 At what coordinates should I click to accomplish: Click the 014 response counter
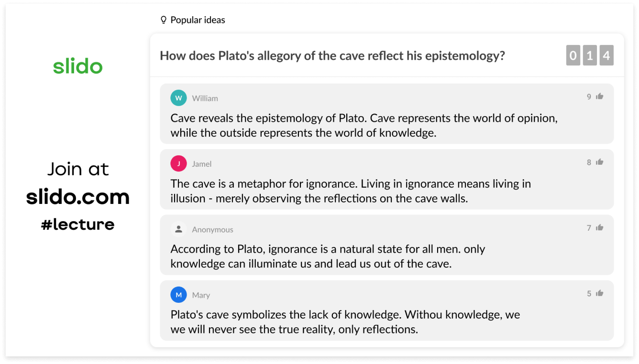589,56
